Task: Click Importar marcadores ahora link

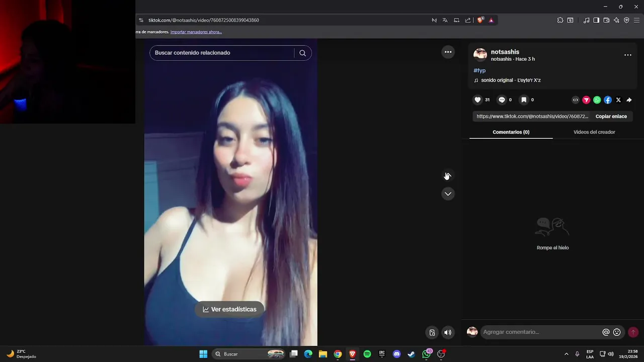Action: coord(196,32)
